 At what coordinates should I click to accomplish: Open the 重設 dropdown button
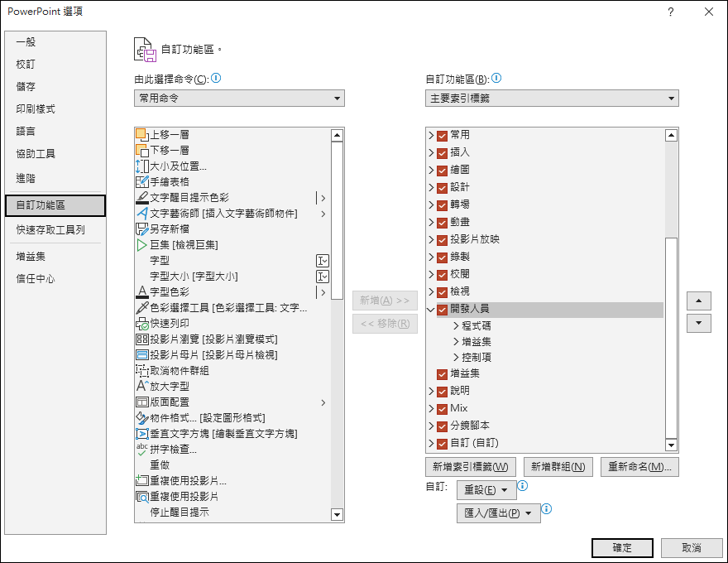[x=486, y=490]
